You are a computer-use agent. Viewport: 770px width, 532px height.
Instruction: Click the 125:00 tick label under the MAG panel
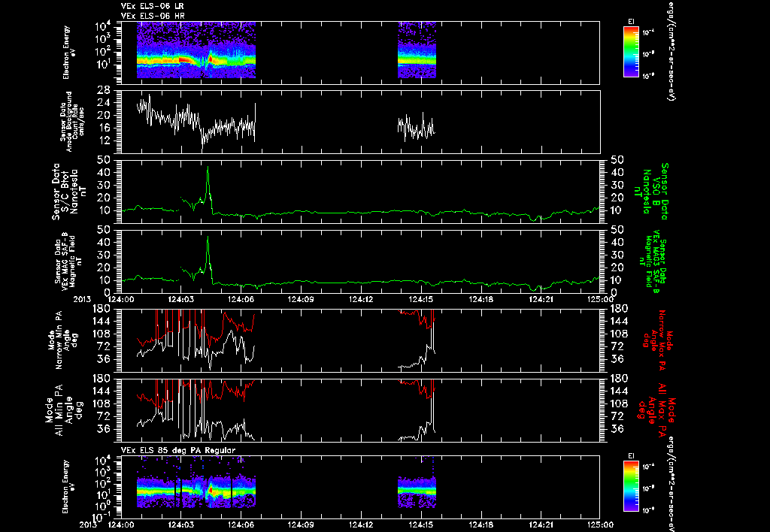pos(600,299)
